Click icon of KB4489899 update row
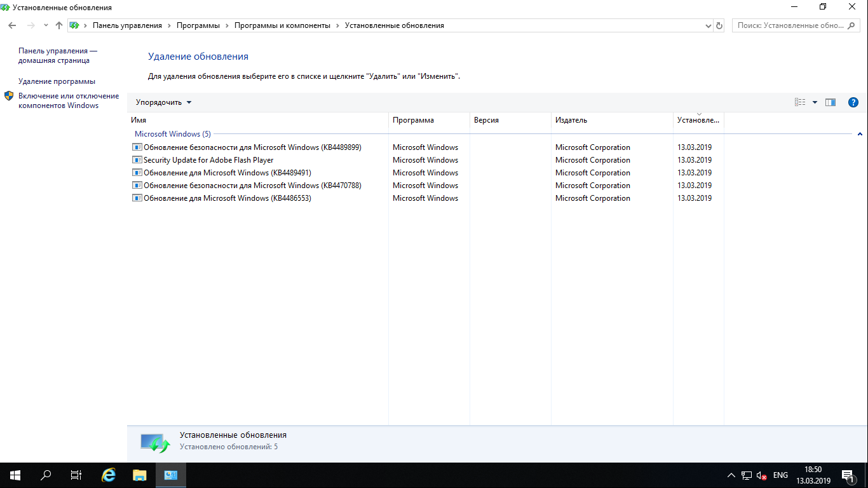The width and height of the screenshot is (868, 488). (x=137, y=147)
